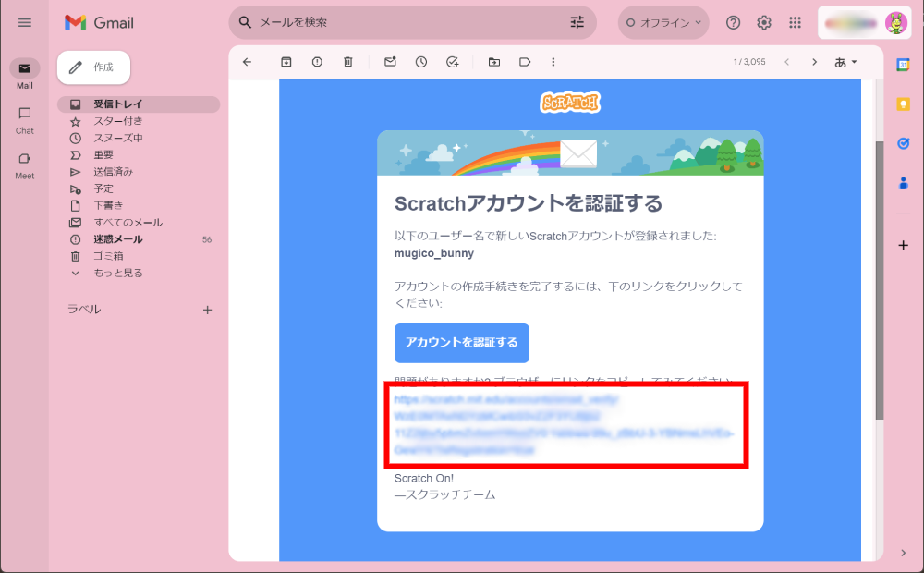The height and width of the screenshot is (573, 924).
Task: Click the ラベル section heading
Action: [x=84, y=310]
